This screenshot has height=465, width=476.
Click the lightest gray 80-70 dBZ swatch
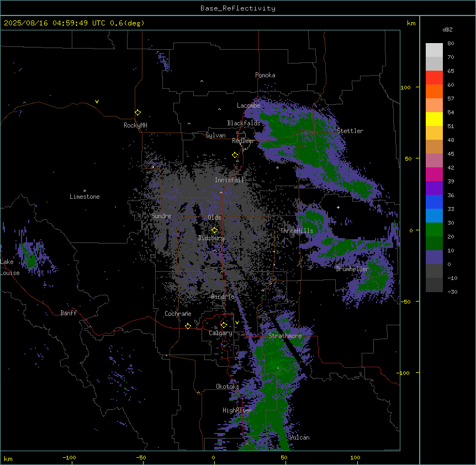(434, 50)
